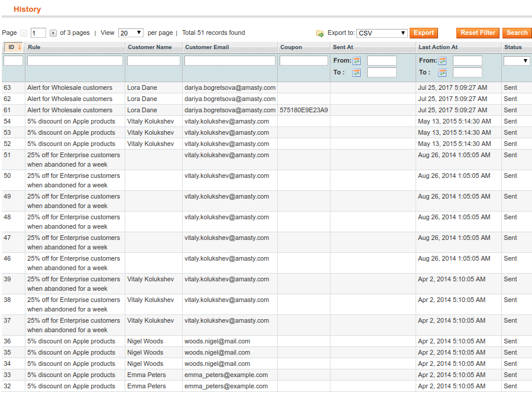Click the page number input field
Image resolution: width=532 pixels, height=396 pixels.
tap(38, 33)
